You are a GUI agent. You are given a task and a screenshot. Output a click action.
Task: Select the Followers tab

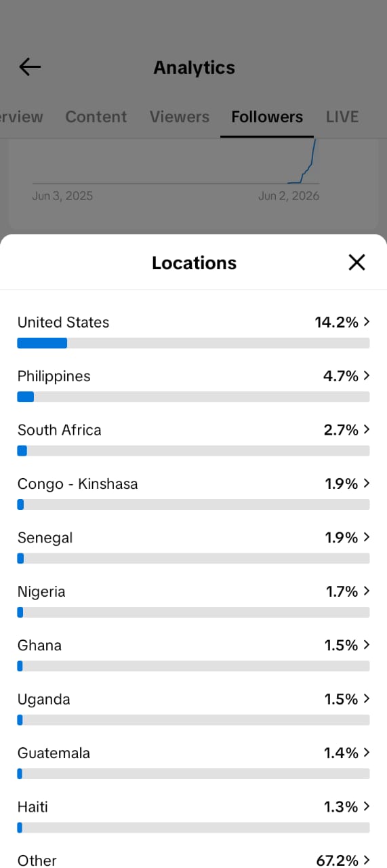tap(267, 117)
